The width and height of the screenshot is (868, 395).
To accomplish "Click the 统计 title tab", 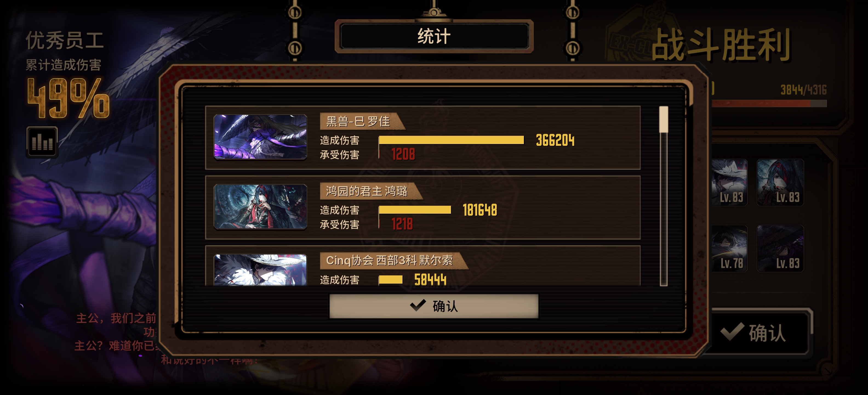I will pos(434,36).
